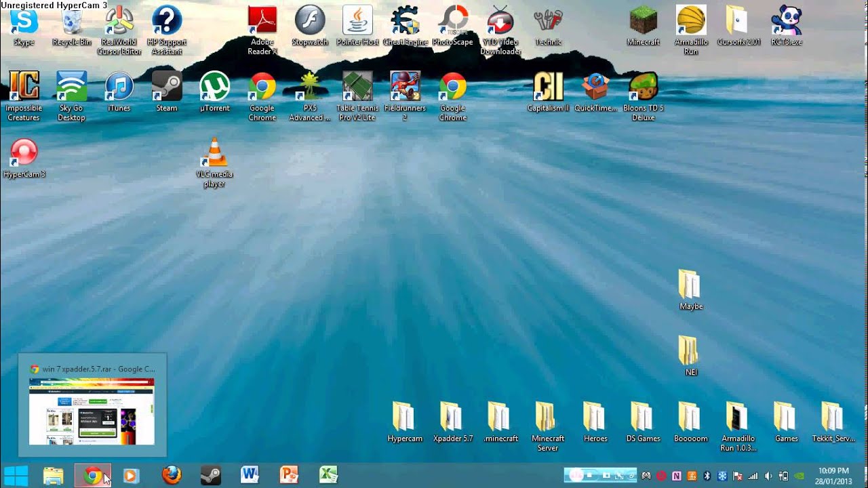This screenshot has width=868, height=488.
Task: Open the DS Games folder
Action: pos(644,422)
